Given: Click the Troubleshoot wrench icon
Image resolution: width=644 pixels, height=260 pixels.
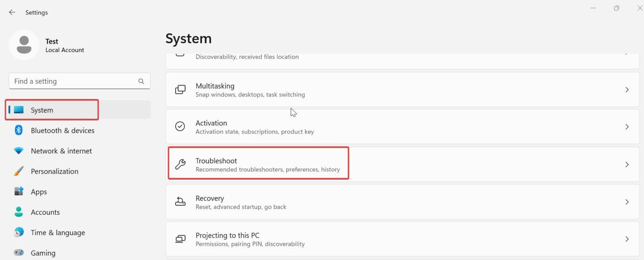Looking at the screenshot, I should (180, 164).
